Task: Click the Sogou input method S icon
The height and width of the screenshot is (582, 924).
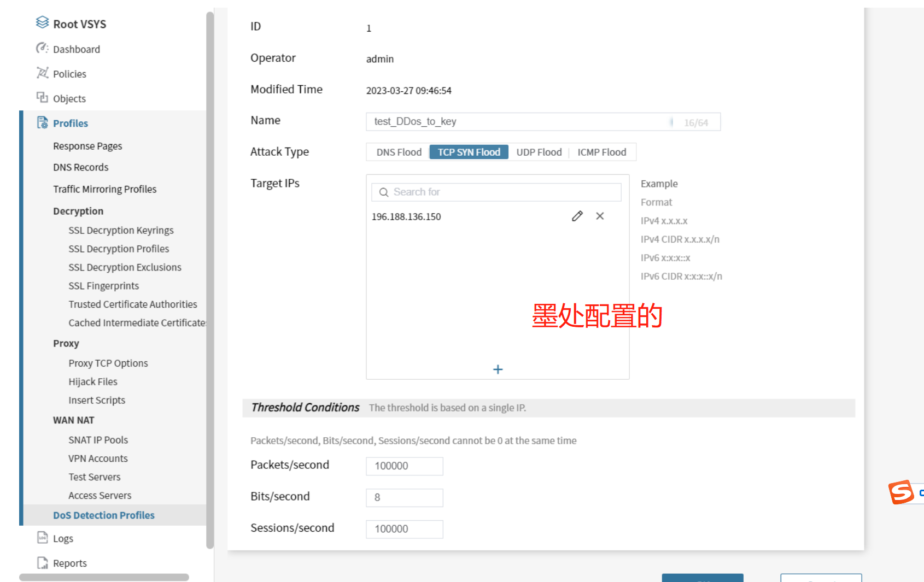Action: click(900, 492)
